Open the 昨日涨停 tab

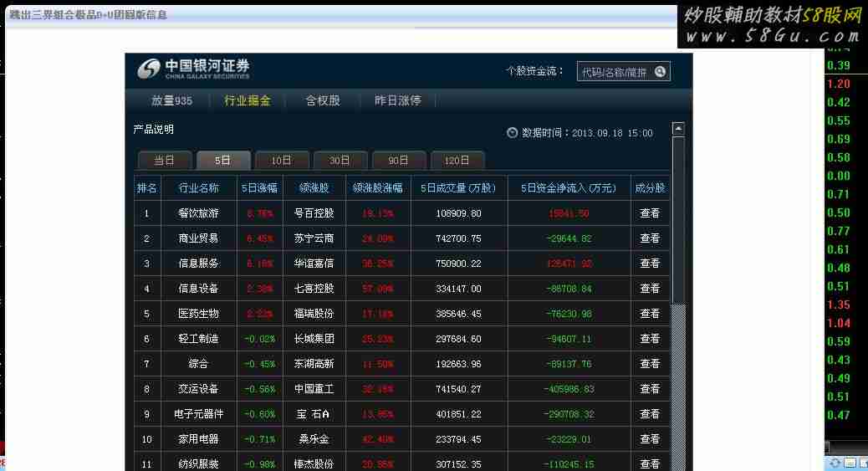[x=398, y=101]
